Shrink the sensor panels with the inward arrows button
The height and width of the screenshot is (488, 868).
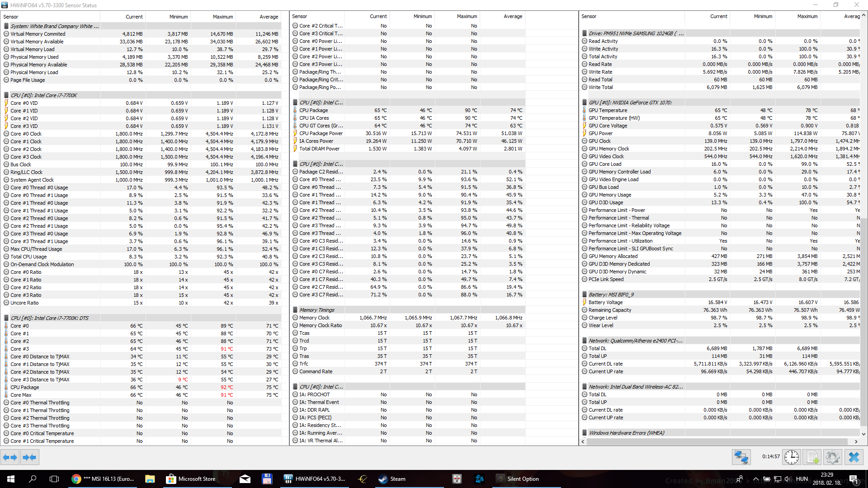click(29, 457)
